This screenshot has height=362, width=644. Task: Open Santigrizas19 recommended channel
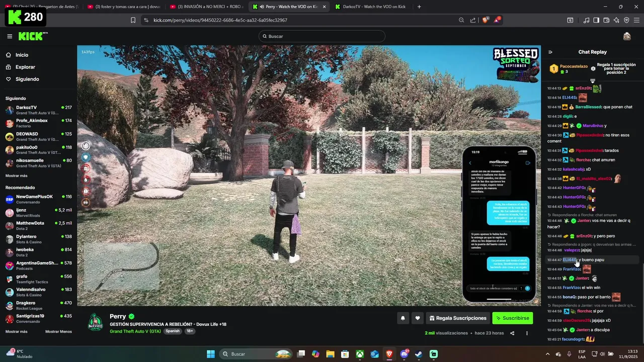click(x=39, y=319)
